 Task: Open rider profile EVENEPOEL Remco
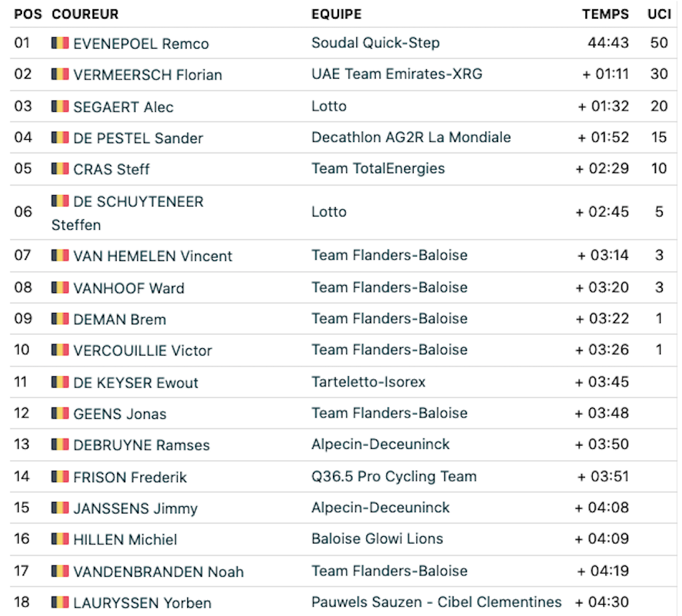(x=141, y=43)
